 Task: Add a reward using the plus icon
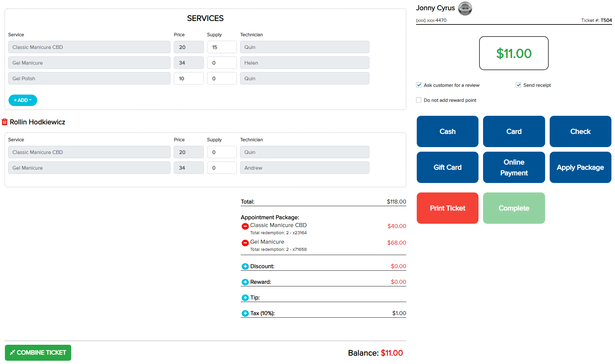tap(245, 282)
